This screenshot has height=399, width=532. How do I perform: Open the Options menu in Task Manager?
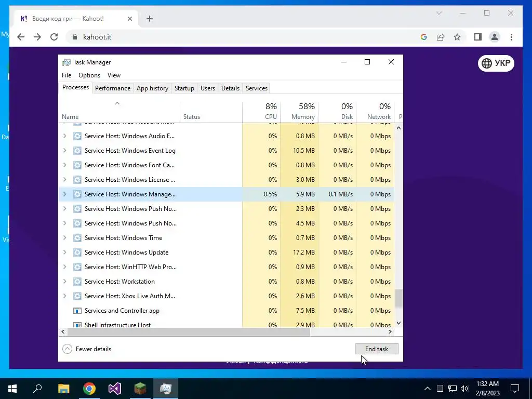pos(89,75)
